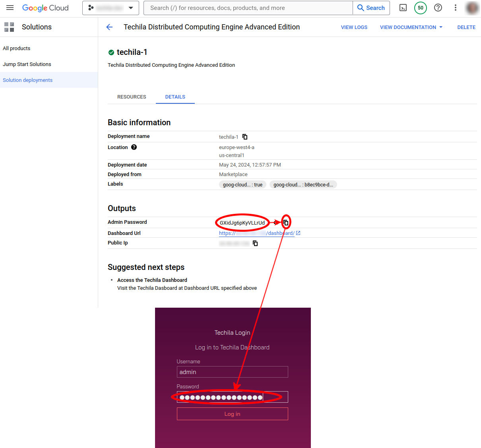Show Location help tooltip icon
The width and height of the screenshot is (481, 448).
tap(134, 147)
